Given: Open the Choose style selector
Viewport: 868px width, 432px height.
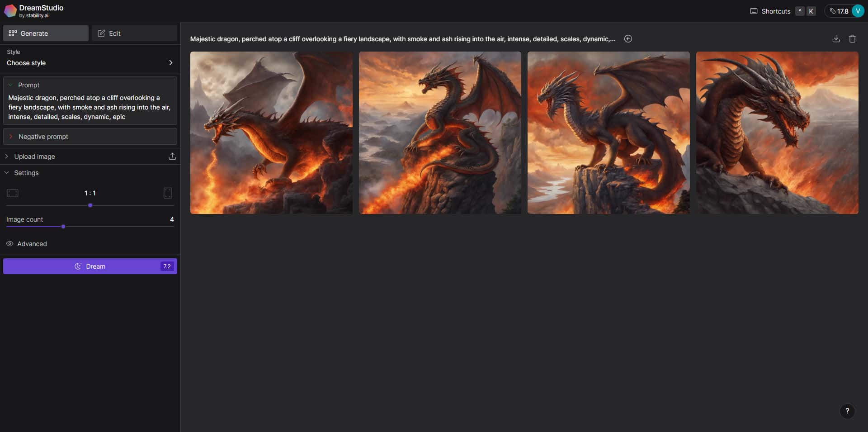Looking at the screenshot, I should click(x=90, y=63).
